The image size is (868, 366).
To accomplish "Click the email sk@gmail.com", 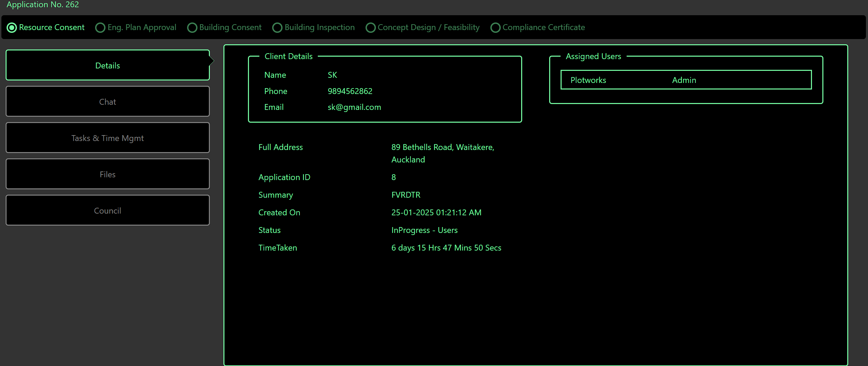I will pos(354,107).
